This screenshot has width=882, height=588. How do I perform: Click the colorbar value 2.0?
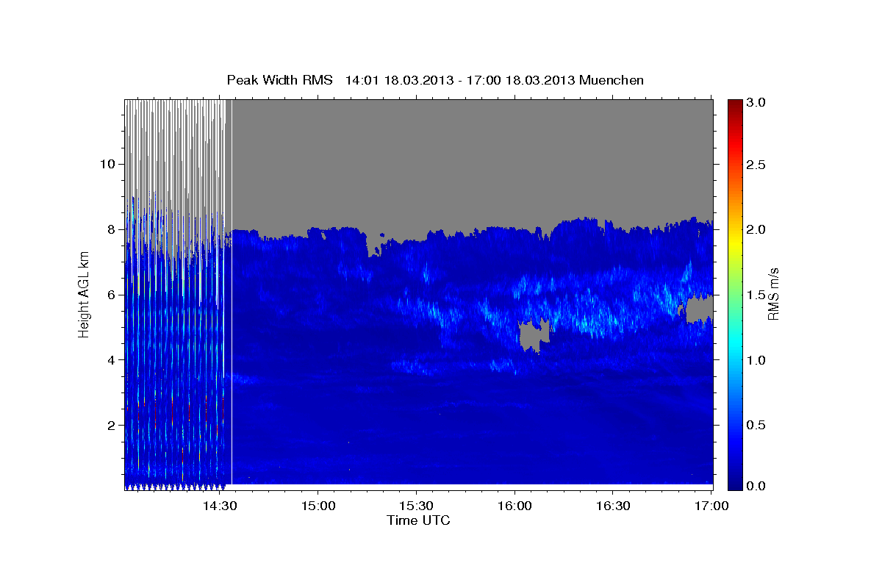[756, 229]
